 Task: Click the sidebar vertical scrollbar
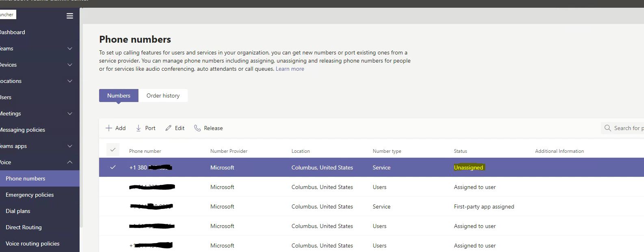coord(81,118)
